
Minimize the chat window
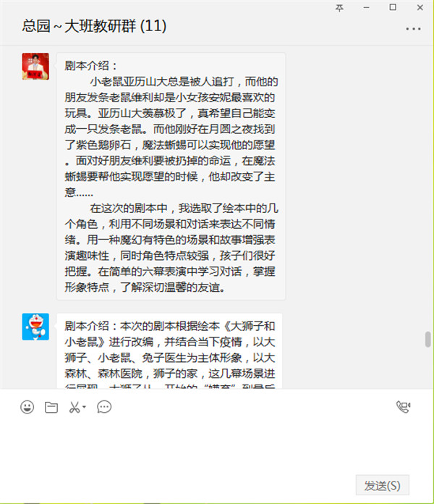366,7
